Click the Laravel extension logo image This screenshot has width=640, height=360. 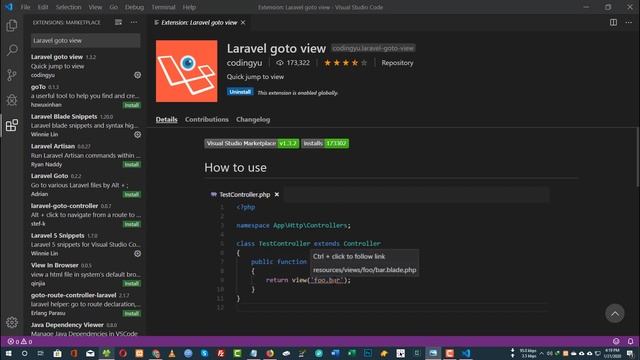[187, 71]
